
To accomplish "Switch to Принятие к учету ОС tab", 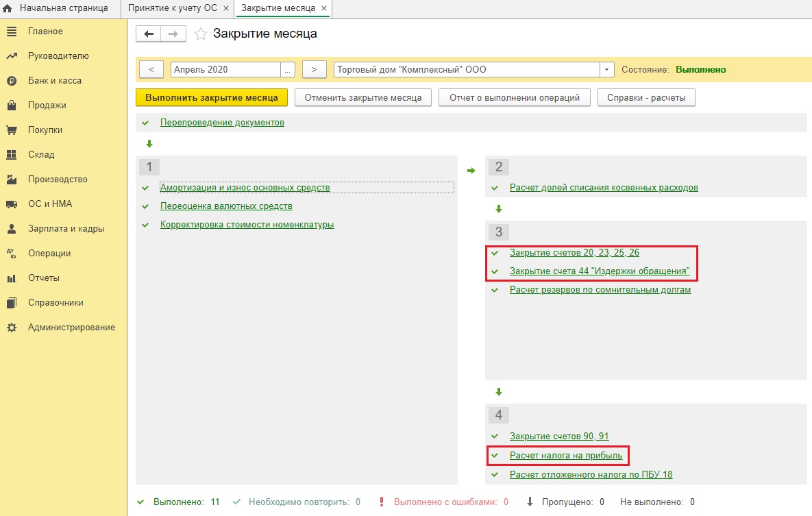I will tap(173, 8).
